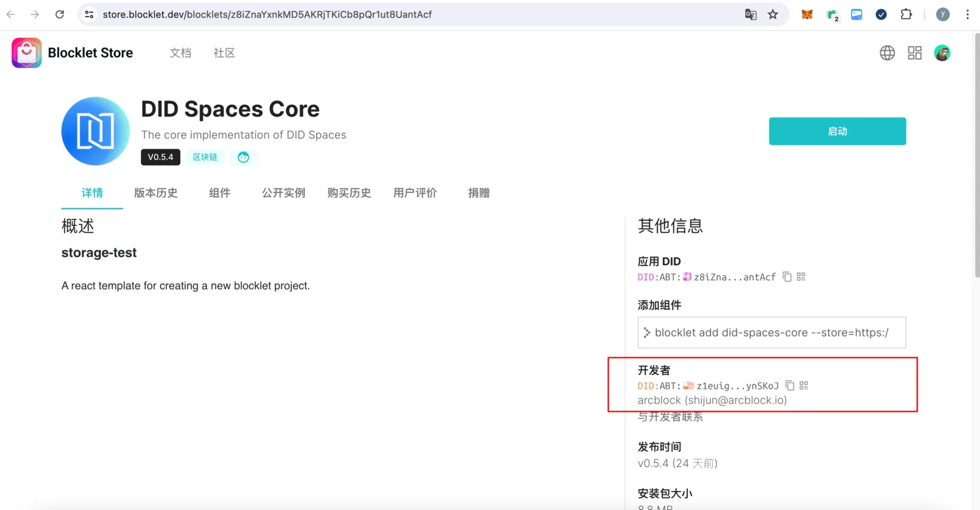Select the 详情 tab
This screenshot has width=980, height=510.
pos(92,193)
